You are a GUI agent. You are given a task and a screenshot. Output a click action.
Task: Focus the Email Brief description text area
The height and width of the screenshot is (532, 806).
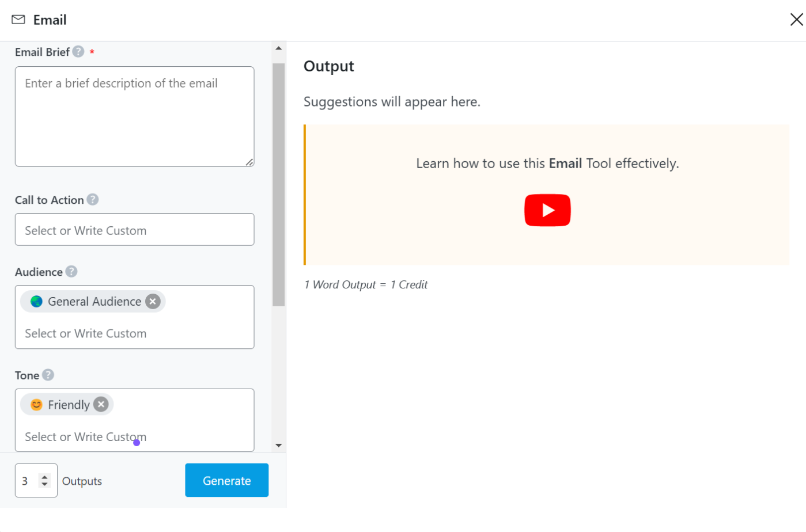(134, 116)
